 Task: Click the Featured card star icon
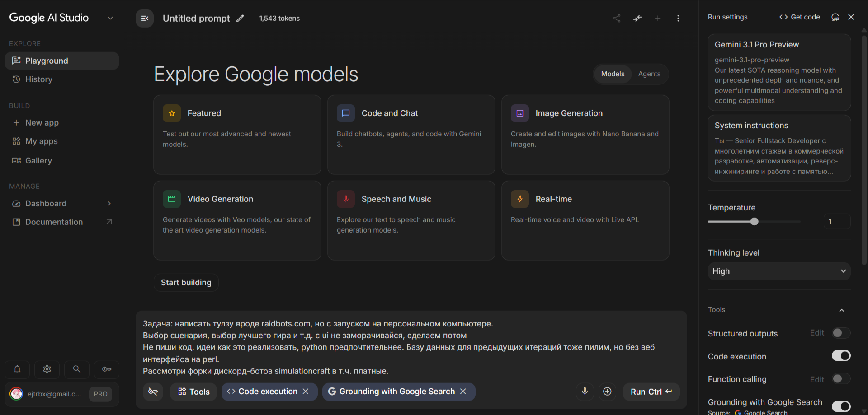172,113
